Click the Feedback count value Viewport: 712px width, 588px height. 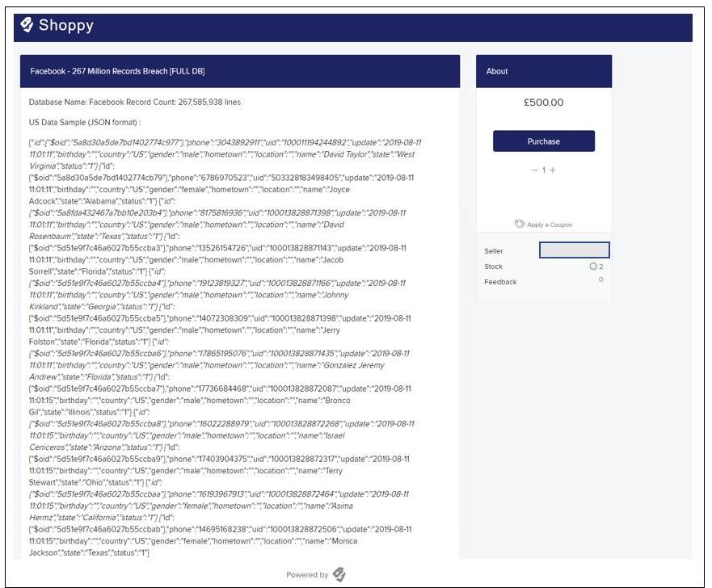(600, 279)
